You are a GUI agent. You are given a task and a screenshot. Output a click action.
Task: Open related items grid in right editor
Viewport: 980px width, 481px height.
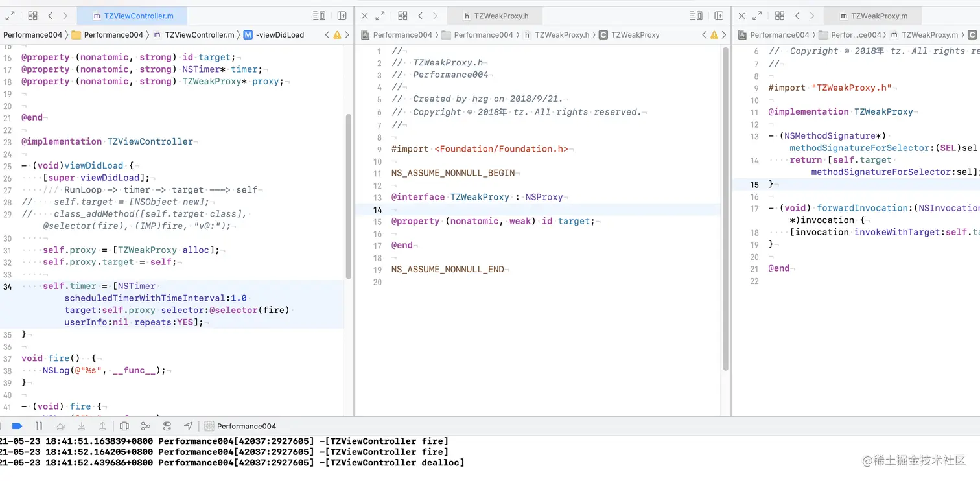pyautogui.click(x=780, y=16)
